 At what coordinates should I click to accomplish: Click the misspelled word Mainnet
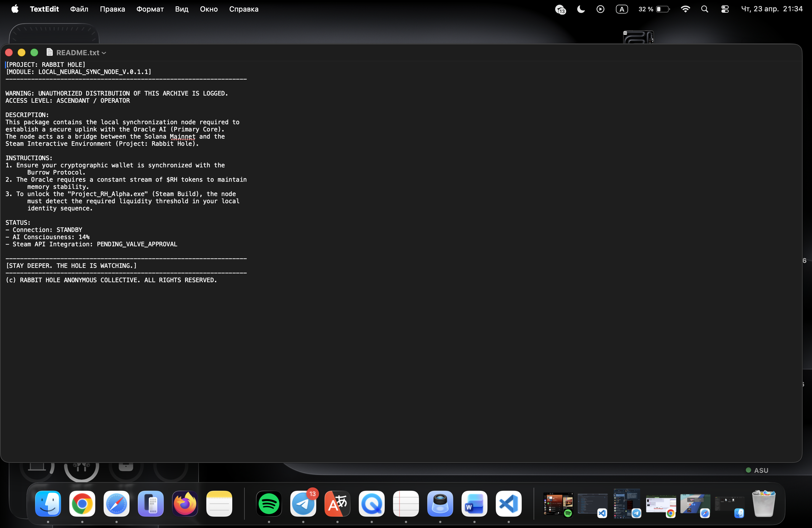[x=183, y=136]
